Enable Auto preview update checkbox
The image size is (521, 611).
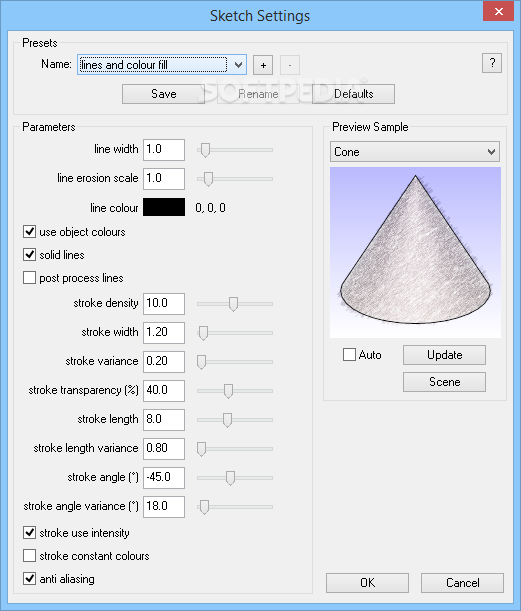(349, 355)
